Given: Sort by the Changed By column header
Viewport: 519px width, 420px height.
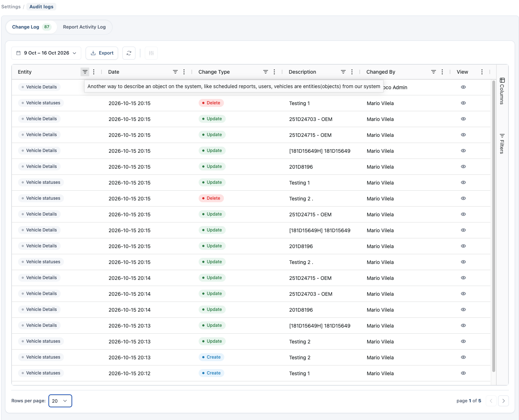Looking at the screenshot, I should tap(381, 72).
